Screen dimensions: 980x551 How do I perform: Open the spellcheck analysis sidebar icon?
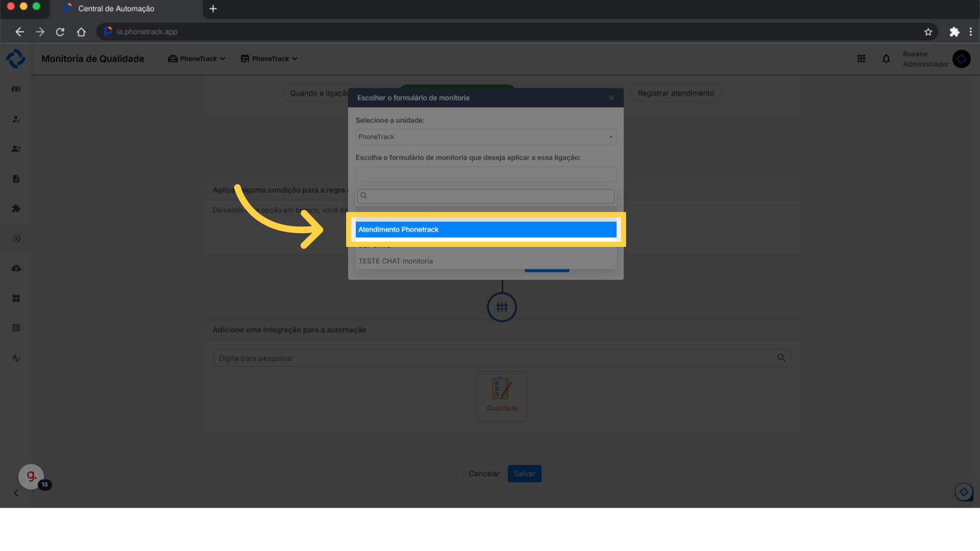click(x=16, y=358)
